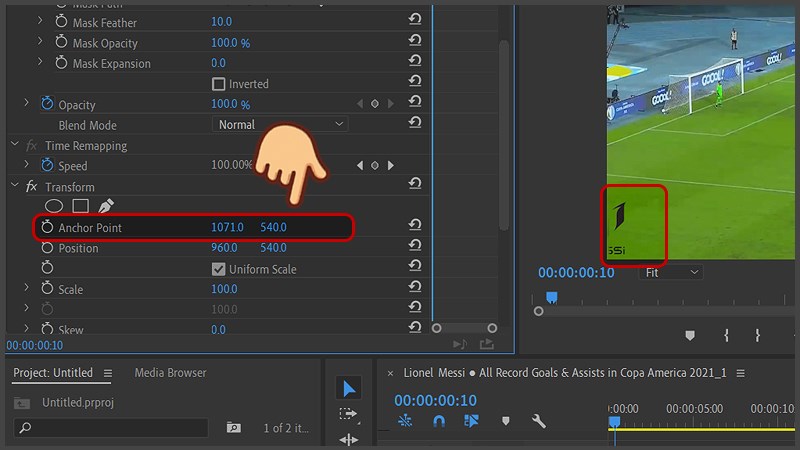800x450 pixels.
Task: Check the Inverted mask checkbox
Action: 218,84
